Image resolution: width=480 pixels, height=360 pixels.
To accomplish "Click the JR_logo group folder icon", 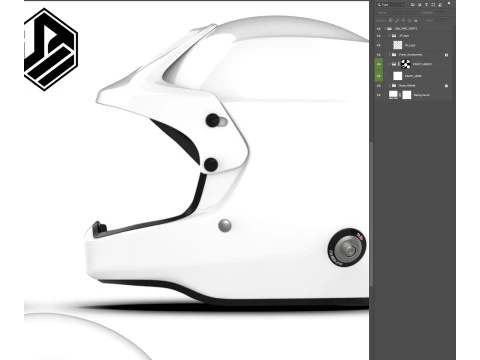I will [x=394, y=36].
